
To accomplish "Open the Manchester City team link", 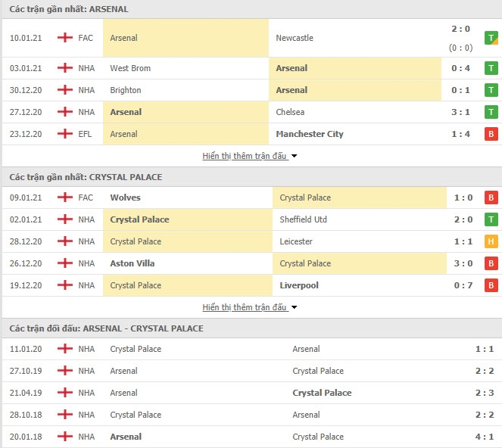I will [x=310, y=134].
